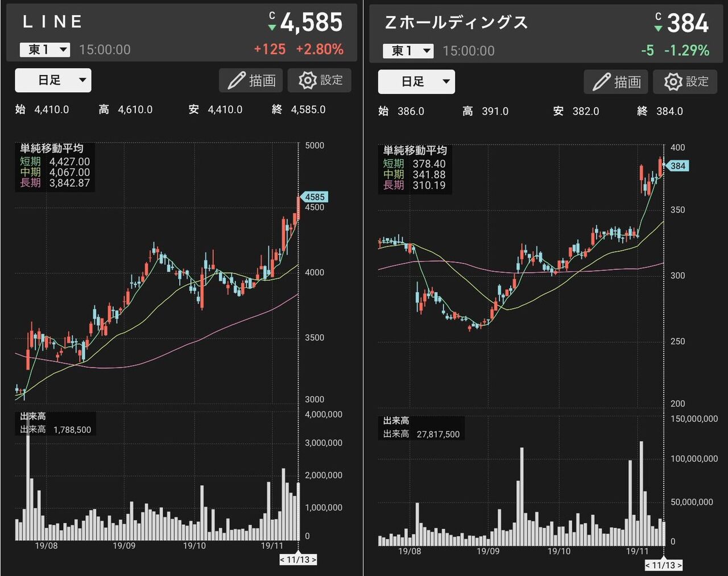Click the 19/10 date label under LINE chart
Screen dimensions: 728x576
[x=194, y=546]
